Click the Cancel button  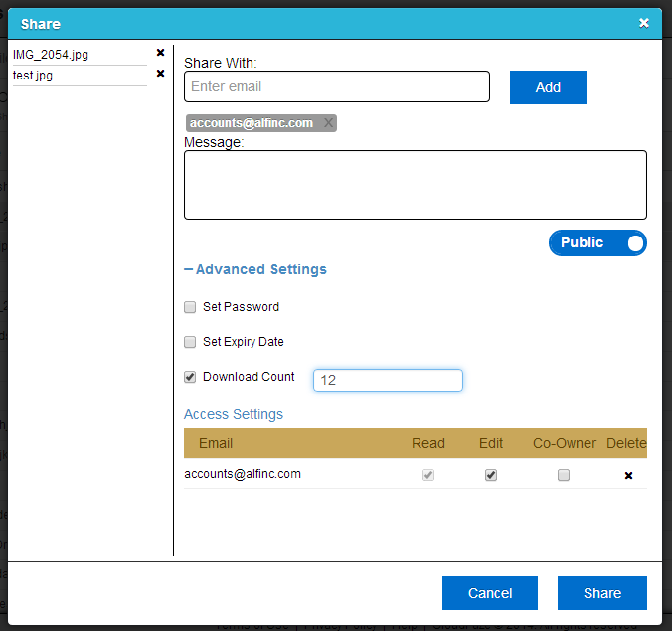click(x=490, y=593)
